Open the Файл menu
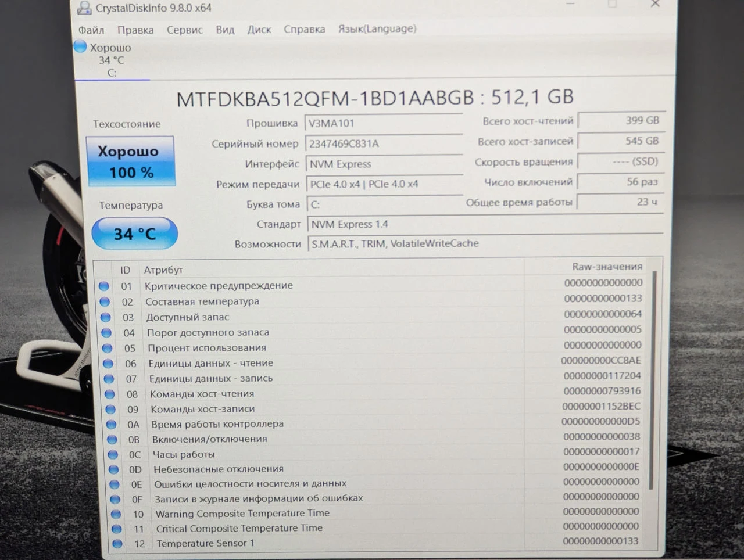 (91, 30)
